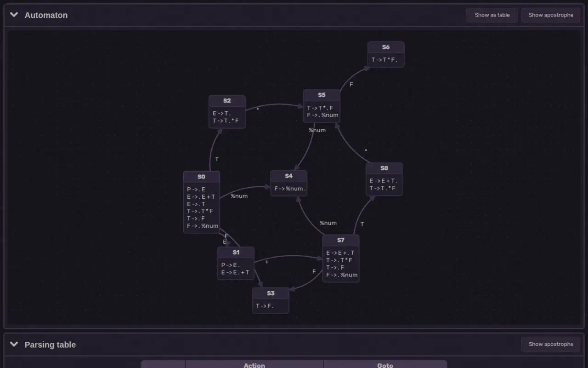Click item "E -> T ." in state S2
This screenshot has height=368, width=588.
[222, 113]
